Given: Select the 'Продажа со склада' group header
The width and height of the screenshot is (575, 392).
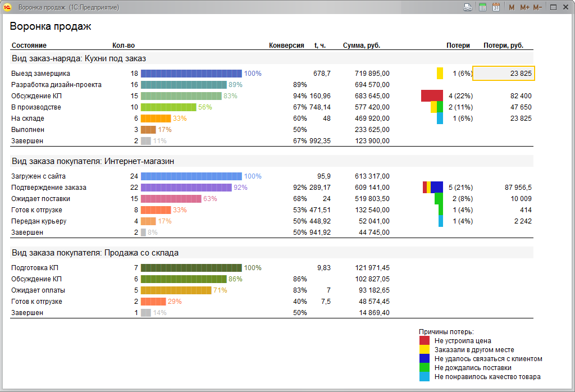Looking at the screenshot, I should point(95,253).
